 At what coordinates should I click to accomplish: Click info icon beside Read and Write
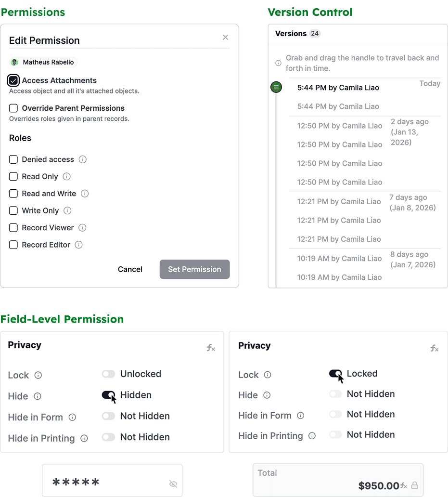point(85,194)
